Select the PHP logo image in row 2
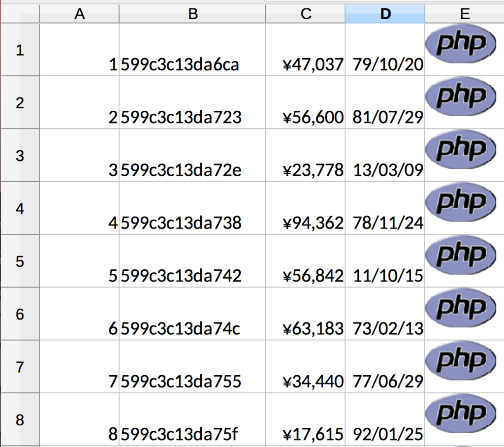This screenshot has width=504, height=447. click(461, 96)
